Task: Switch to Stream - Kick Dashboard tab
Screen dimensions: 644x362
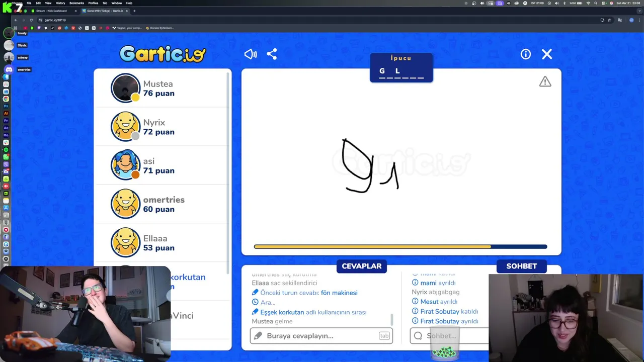Action: pos(54,11)
